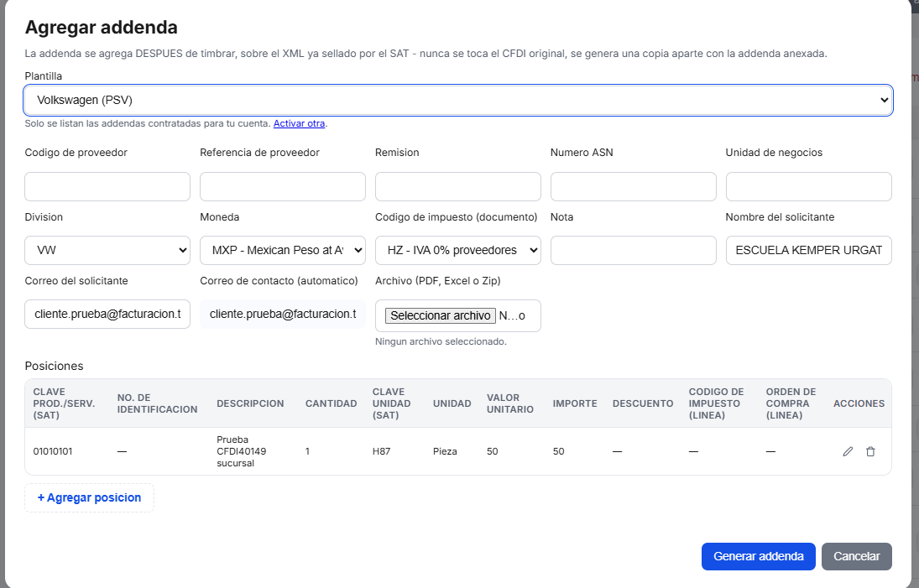Click the Prueba CFDI40149 sucursal description
The image size is (919, 588).
242,451
